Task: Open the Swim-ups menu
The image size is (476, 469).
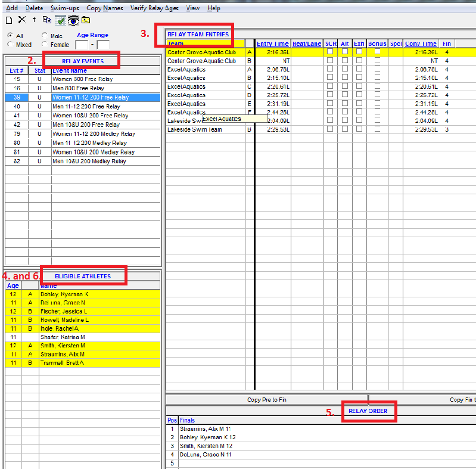Action: 64,8
